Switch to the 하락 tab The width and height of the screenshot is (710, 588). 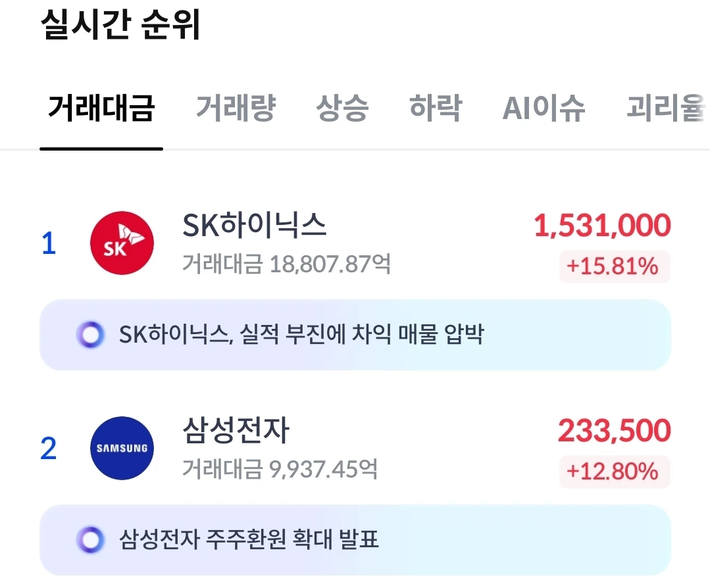(x=436, y=108)
